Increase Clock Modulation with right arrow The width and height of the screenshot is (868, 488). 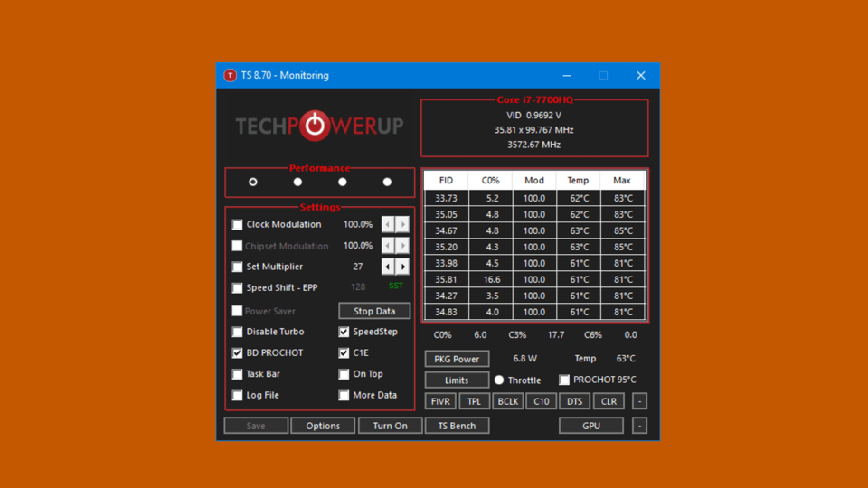[402, 224]
